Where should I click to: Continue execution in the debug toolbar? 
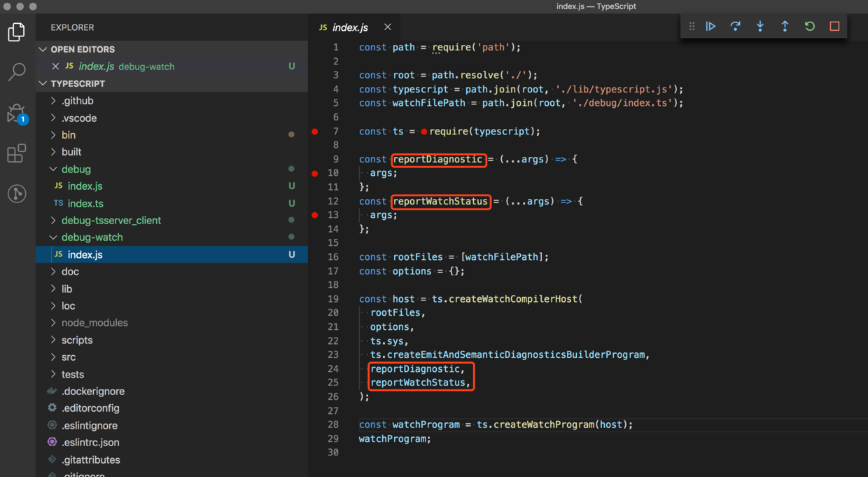click(x=711, y=26)
